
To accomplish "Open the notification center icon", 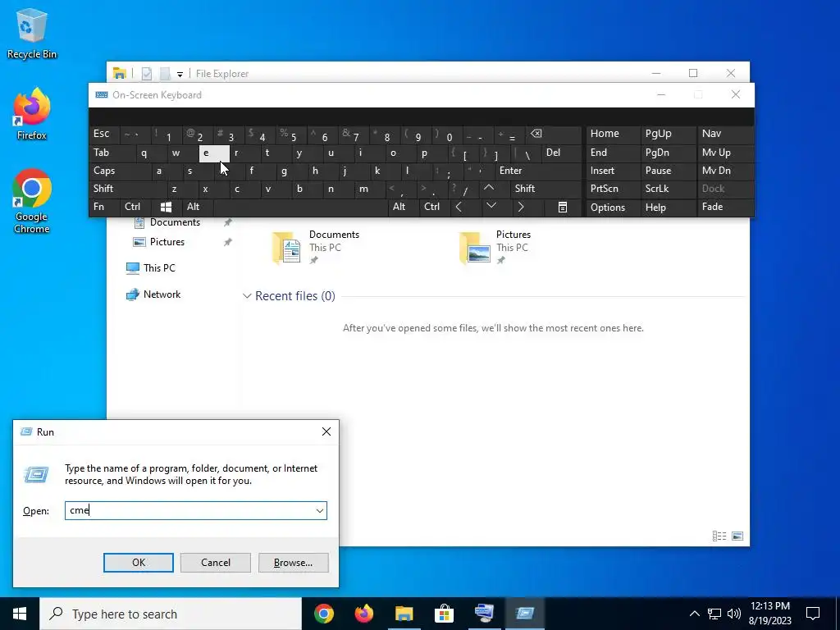I will (813, 614).
